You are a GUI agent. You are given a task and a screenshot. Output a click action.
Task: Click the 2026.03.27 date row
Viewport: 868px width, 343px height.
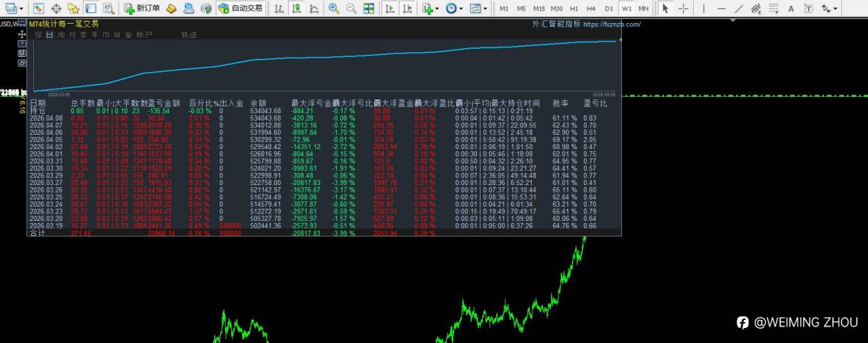[324, 182]
